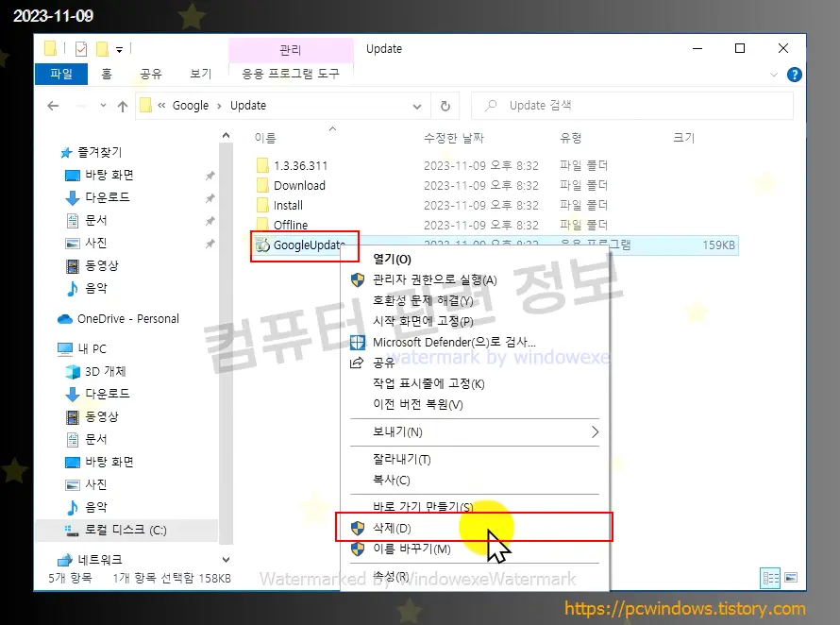
Task: Sort by 수정한 날짜 column header
Action: [x=454, y=138]
